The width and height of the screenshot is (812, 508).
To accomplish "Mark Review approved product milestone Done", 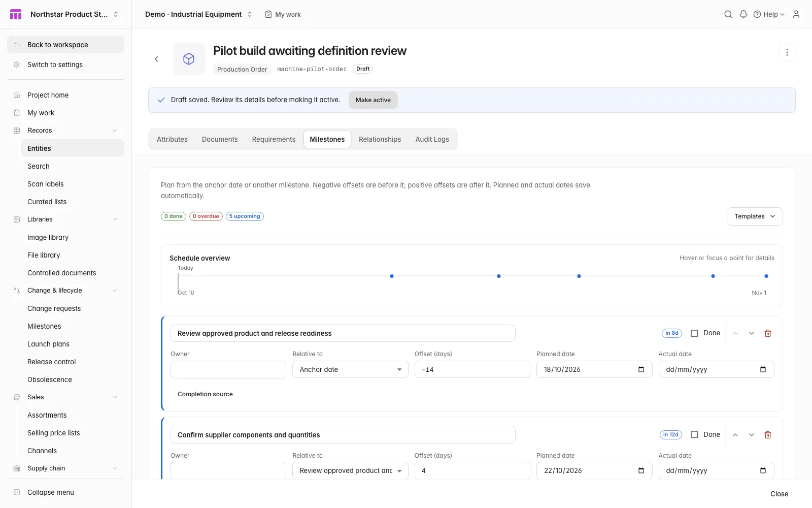I will [x=694, y=333].
